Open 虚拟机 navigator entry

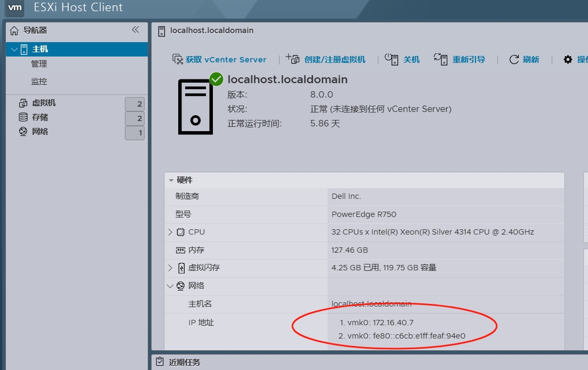[x=44, y=103]
